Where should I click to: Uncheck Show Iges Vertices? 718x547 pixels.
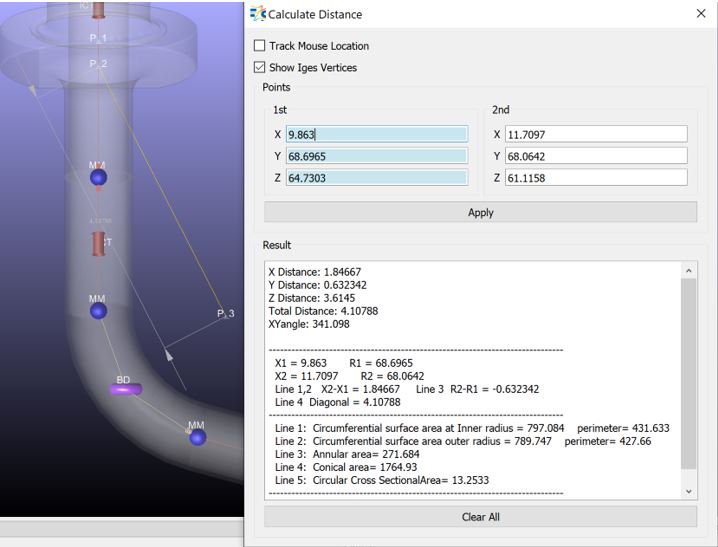click(x=260, y=68)
